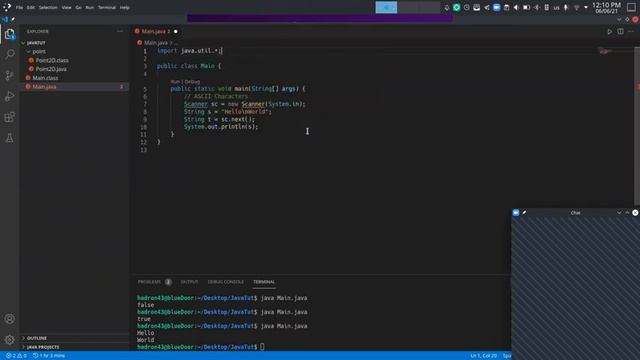Open the Run and Debug view
Image resolution: width=640 pixels, height=360 pixels.
[x=9, y=96]
